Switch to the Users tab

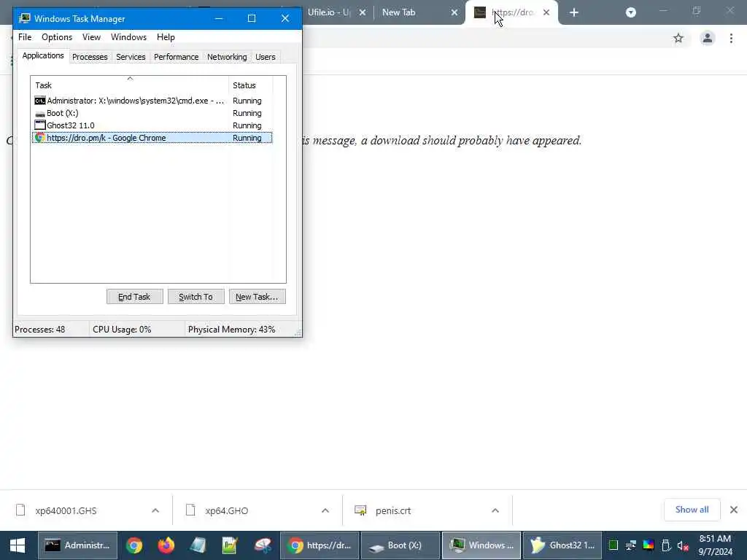(x=266, y=57)
